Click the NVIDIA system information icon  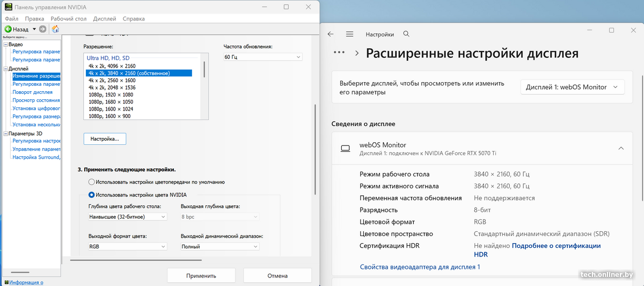coord(5,282)
